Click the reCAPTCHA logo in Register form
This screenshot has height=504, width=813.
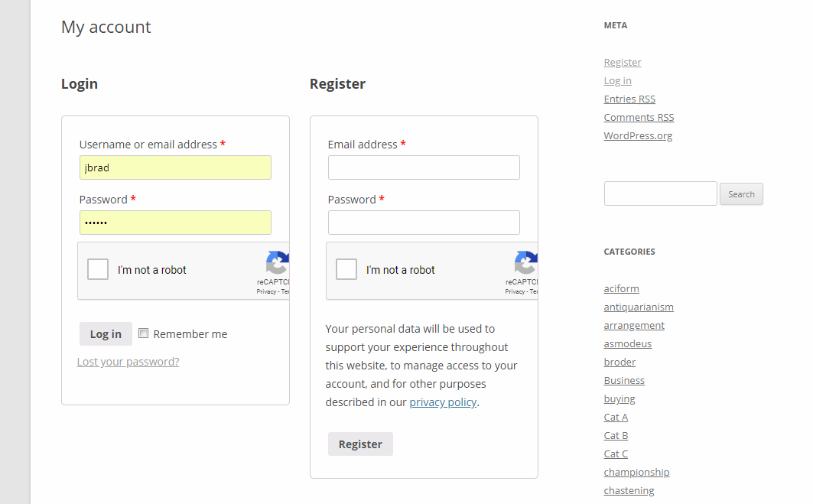(525, 262)
